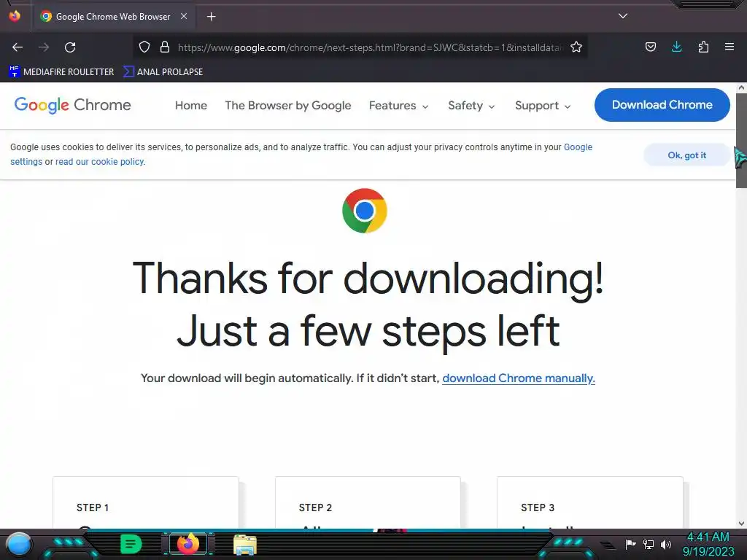
Task: Open the Google settings link in the cookie notice
Action: pos(578,147)
